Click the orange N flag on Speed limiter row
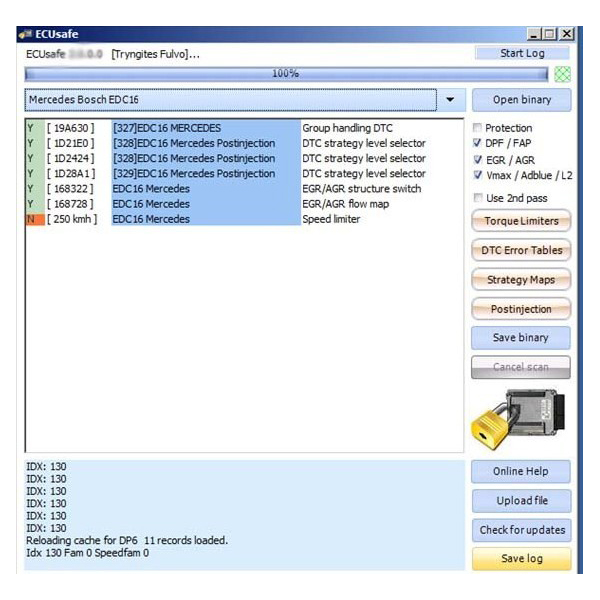Viewport: 600px width, 600px height. 31,219
